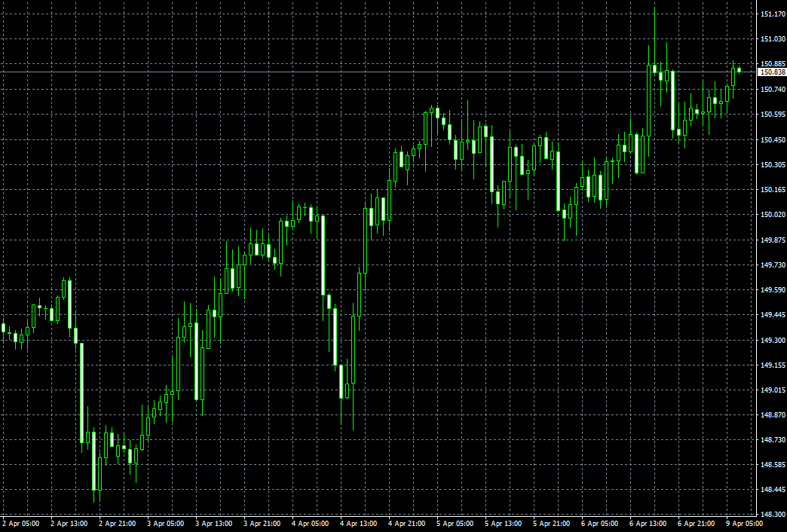Click the 4 Apr 21:00 time label
787x532 pixels.
click(406, 524)
